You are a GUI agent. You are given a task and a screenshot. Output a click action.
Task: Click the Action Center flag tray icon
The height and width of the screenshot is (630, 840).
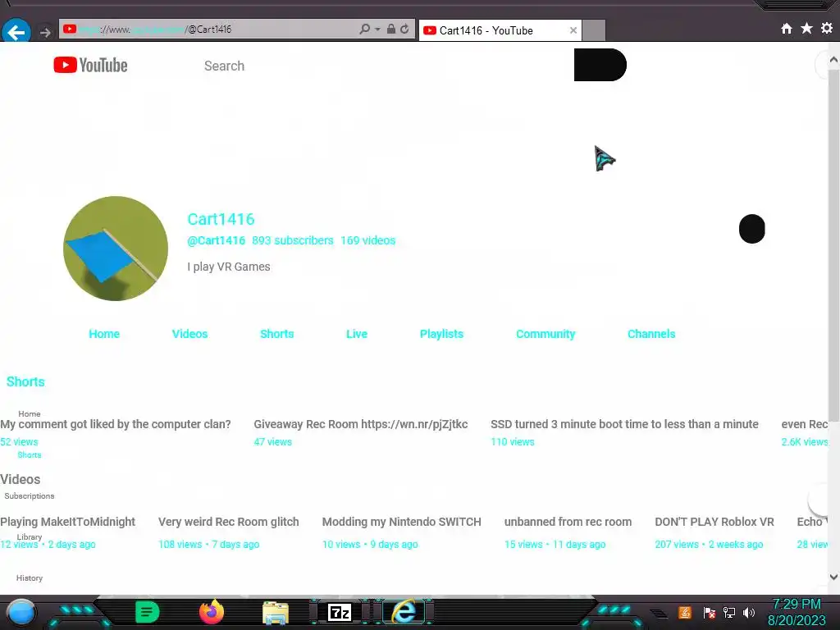(x=710, y=612)
